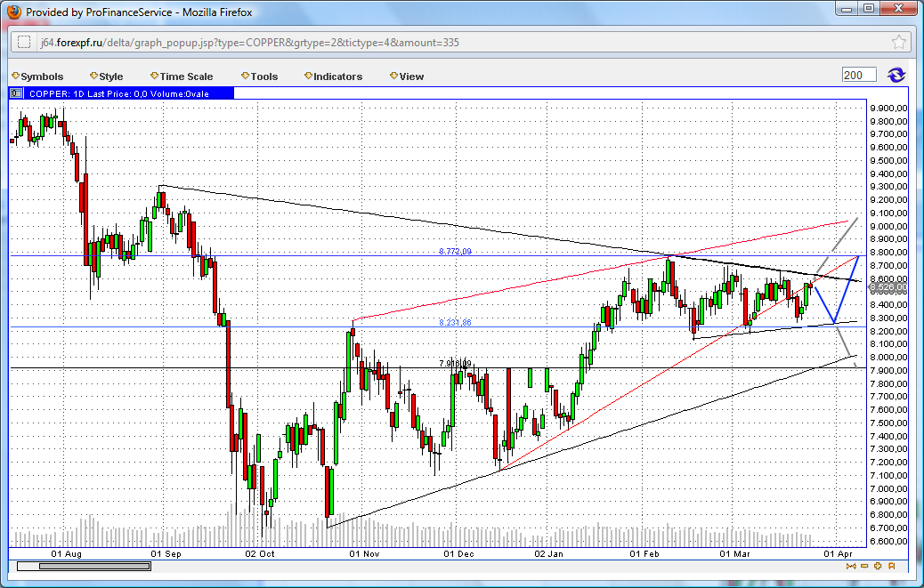Viewport: 924px width, 588px height.
Task: Click the 01 Aug date label
Action: pyautogui.click(x=66, y=554)
